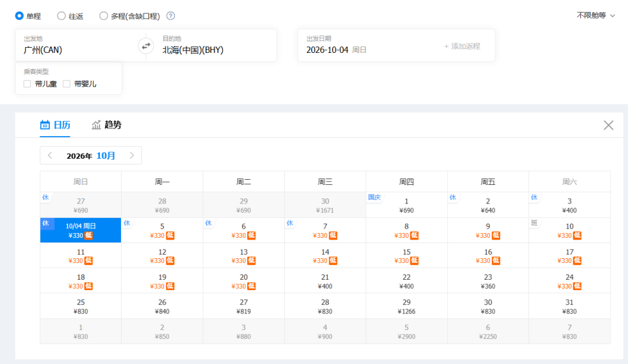Select October 12 date cell
Screen dimensions: 628x364
(x=162, y=255)
